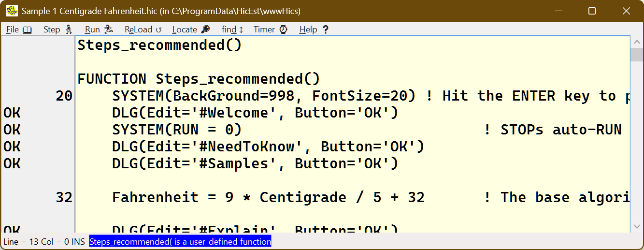This screenshot has height=250, width=644.
Task: Maximize the HicEst window
Action: (592, 11)
